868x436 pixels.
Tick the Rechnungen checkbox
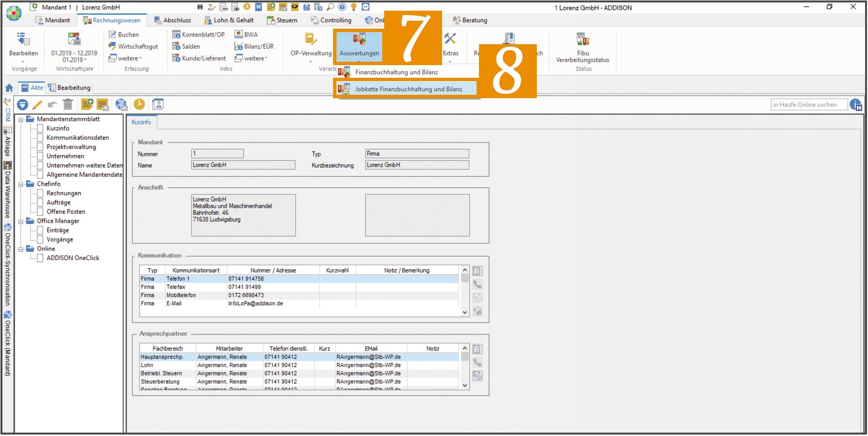[x=40, y=193]
